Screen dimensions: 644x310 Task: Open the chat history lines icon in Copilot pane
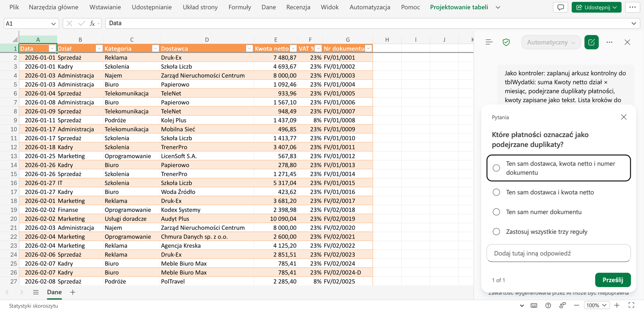point(489,42)
